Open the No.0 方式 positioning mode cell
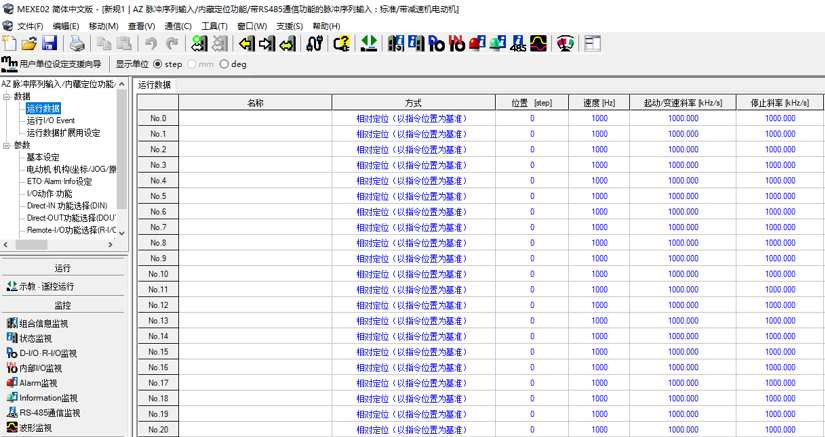The image size is (825, 437). click(x=412, y=118)
